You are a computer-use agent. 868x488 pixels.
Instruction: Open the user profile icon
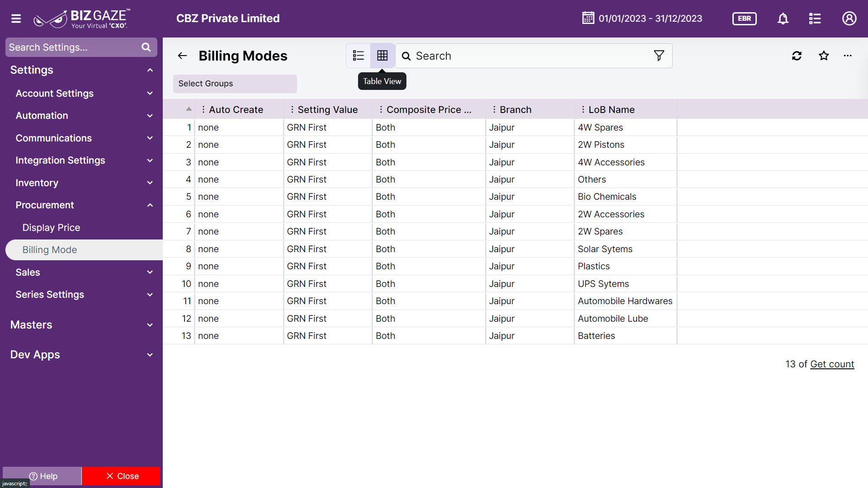pyautogui.click(x=849, y=19)
